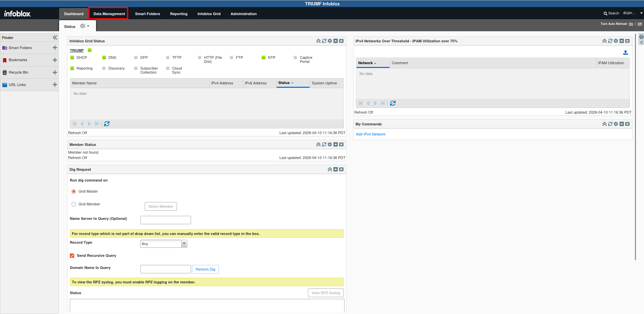Select the Grid Member radio button

point(74,204)
